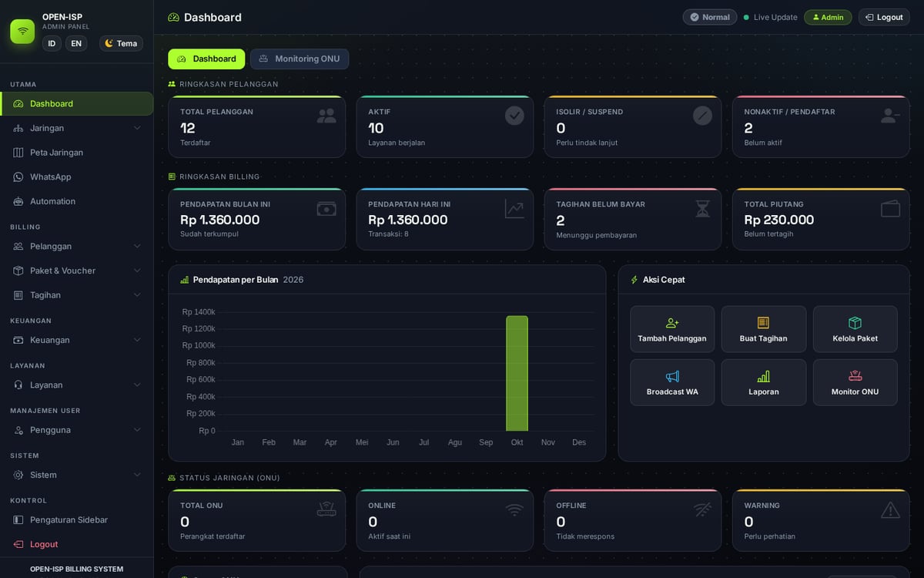Click the hourglass icon on Tagihan Belum Bayar

point(702,209)
